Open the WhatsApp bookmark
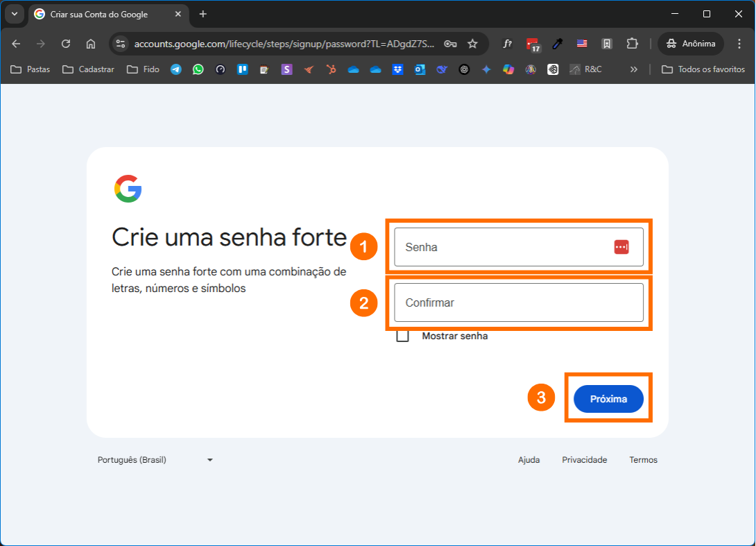Viewport: 756px width, 546px height. click(x=198, y=69)
